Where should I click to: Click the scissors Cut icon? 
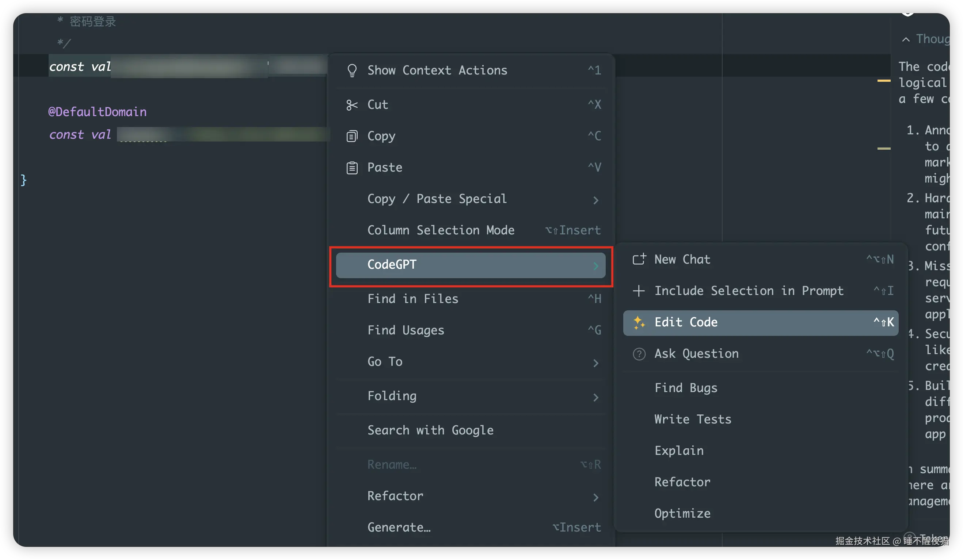click(x=351, y=105)
